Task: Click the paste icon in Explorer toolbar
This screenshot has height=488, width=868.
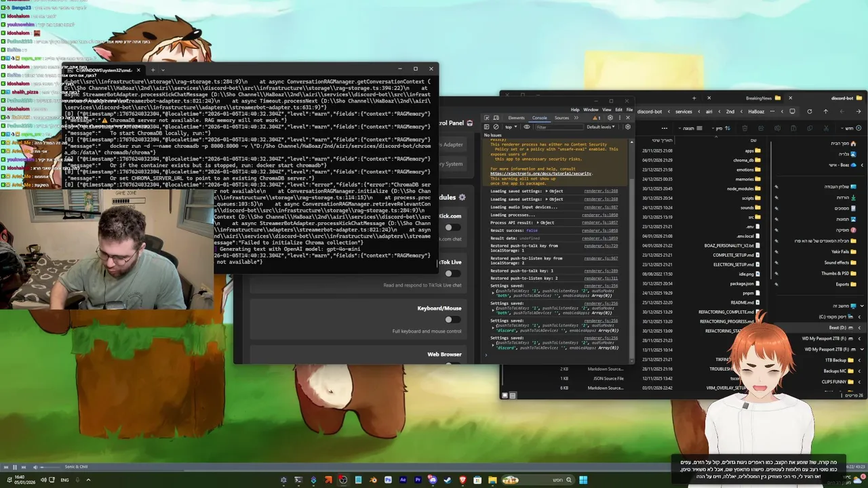Action: [x=793, y=128]
